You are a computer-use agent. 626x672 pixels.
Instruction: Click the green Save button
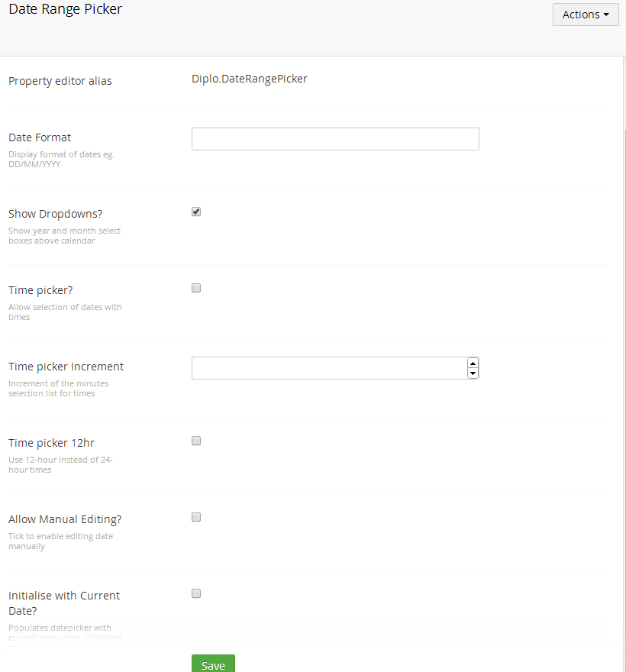pos(213,664)
